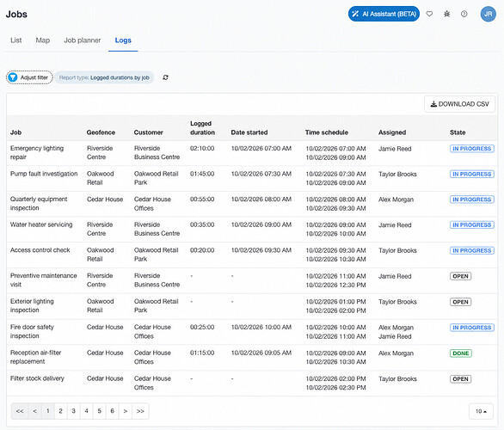Click the Adjust filter button
The height and width of the screenshot is (430, 504).
(x=29, y=77)
